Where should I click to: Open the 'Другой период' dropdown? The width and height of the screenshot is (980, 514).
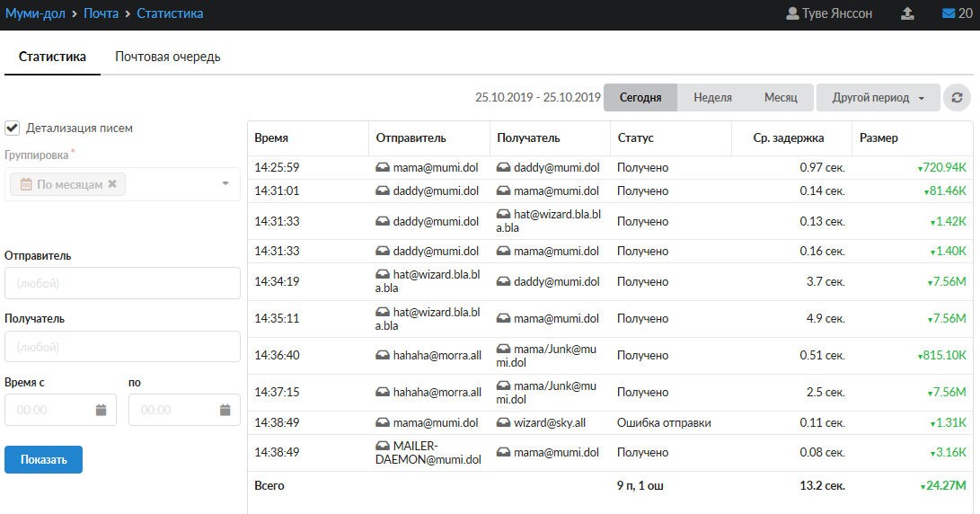[x=878, y=98]
